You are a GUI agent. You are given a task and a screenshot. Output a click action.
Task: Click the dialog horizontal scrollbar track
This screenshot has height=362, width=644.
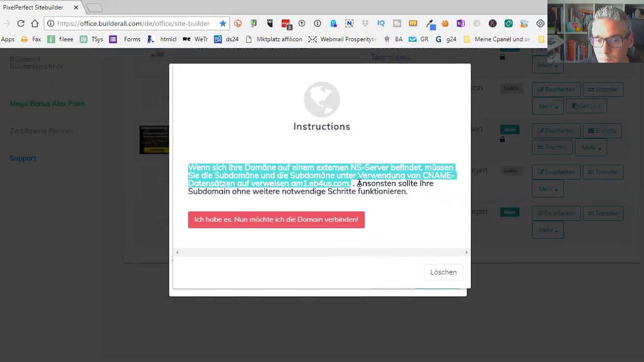point(321,252)
